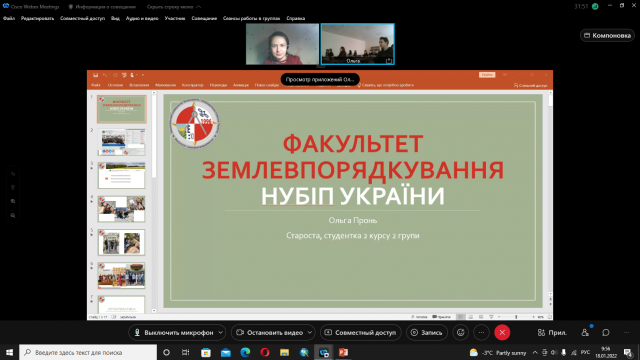Click fit slide to window icon
Viewport: 640px width, 360px height.
(x=549, y=317)
